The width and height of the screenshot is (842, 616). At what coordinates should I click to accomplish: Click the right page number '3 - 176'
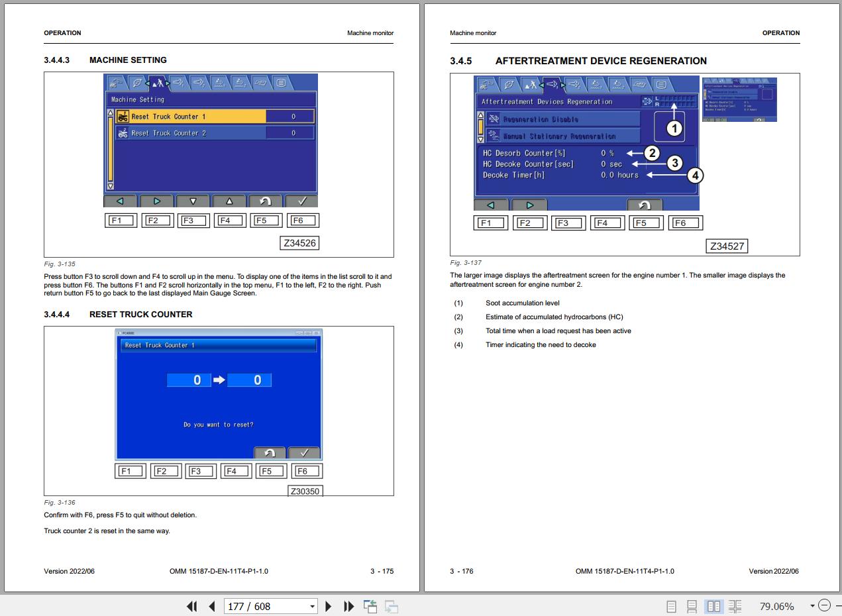(x=462, y=571)
